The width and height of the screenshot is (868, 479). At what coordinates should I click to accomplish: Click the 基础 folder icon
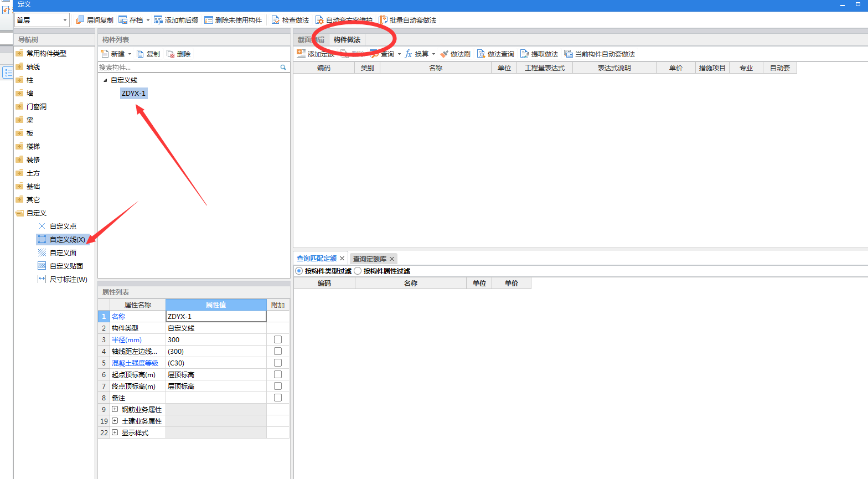(19, 186)
